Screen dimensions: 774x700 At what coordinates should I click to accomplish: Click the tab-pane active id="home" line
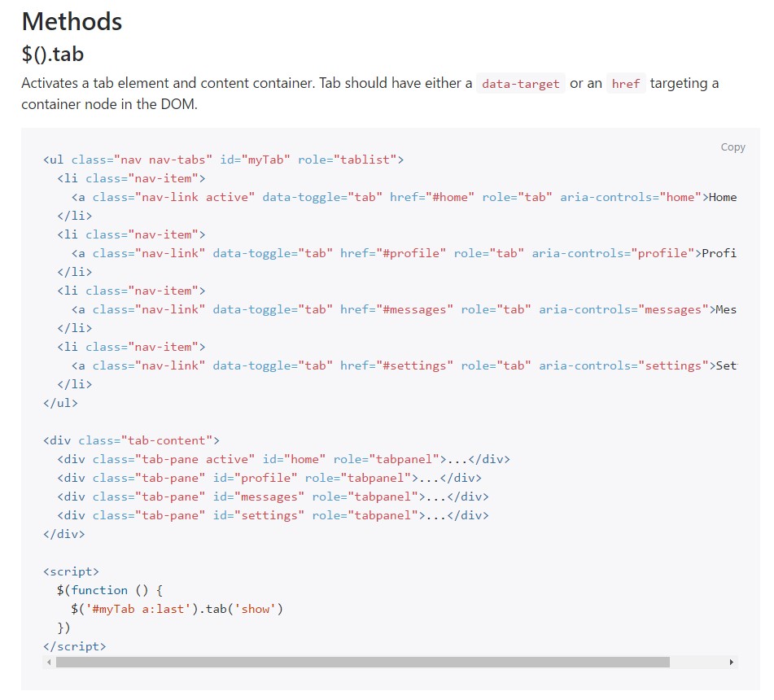[x=284, y=459]
